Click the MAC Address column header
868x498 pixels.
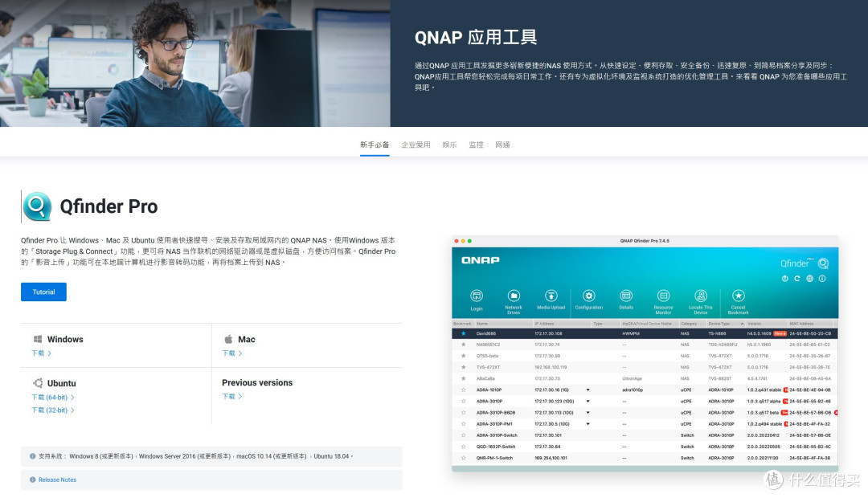pos(801,324)
